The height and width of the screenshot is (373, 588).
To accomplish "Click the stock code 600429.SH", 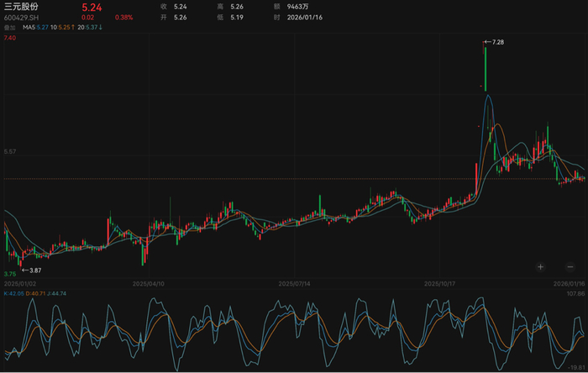I will click(x=22, y=17).
